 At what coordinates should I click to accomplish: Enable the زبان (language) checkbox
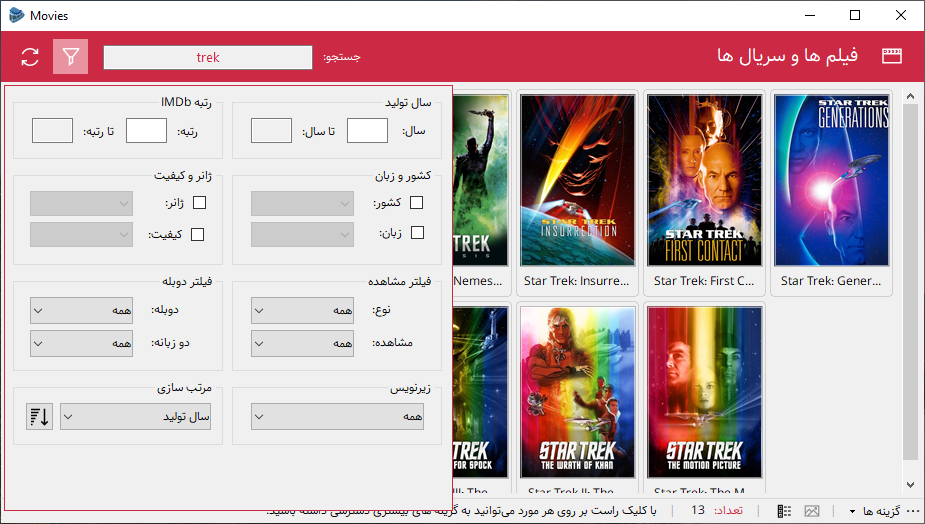(x=417, y=232)
